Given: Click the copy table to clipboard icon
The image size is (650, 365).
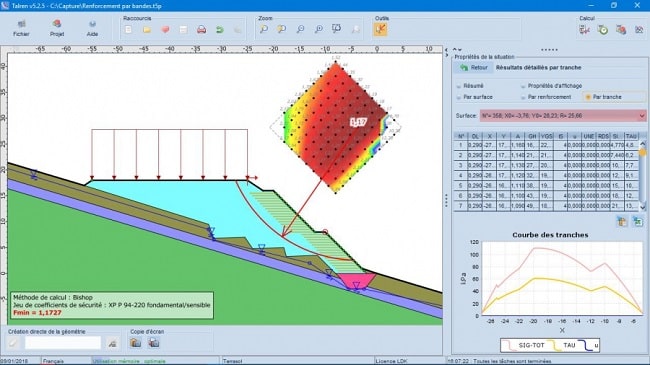Looking at the screenshot, I should click(621, 221).
